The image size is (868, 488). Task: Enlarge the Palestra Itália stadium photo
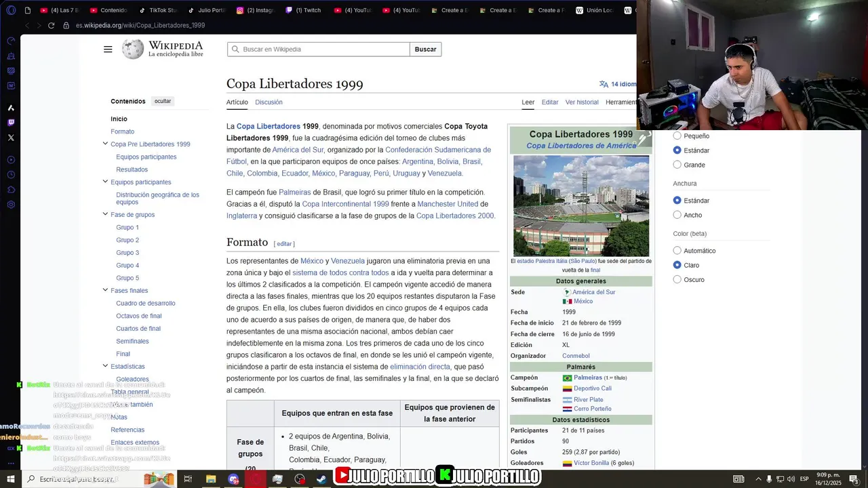(581, 206)
